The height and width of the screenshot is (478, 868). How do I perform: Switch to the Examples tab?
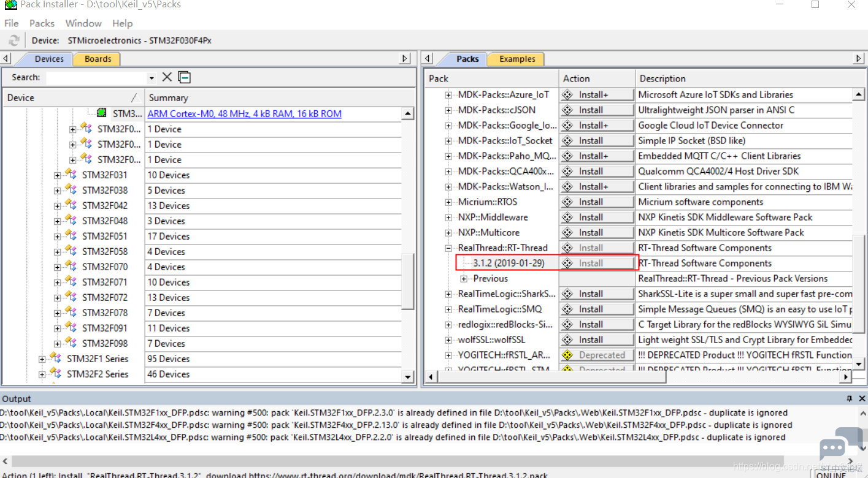(x=517, y=59)
